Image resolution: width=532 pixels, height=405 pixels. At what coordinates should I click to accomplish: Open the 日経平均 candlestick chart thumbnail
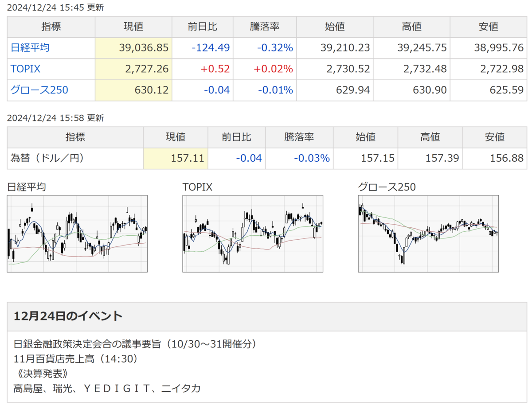click(77, 234)
